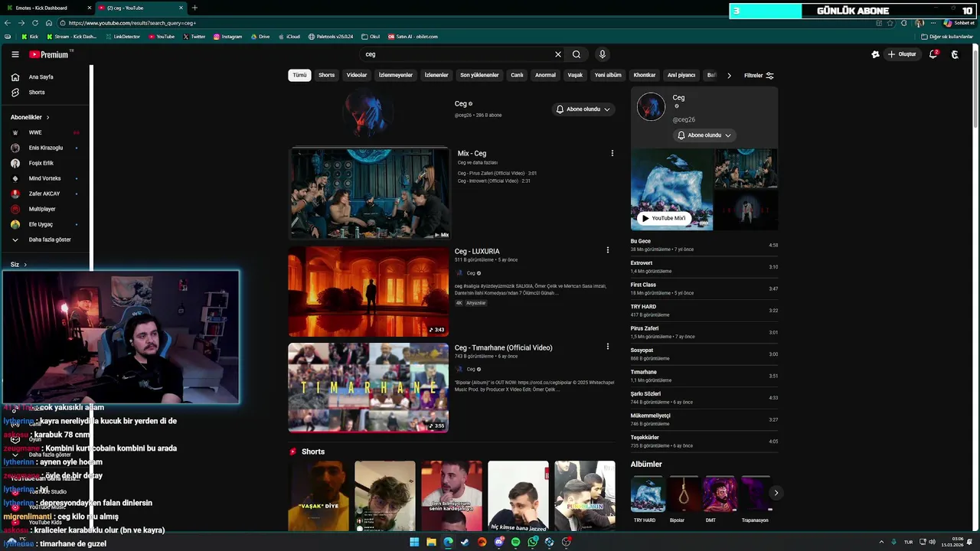This screenshot has width=980, height=551.
Task: Open the VAŞAK DİYE Shorts thumbnail
Action: click(318, 496)
